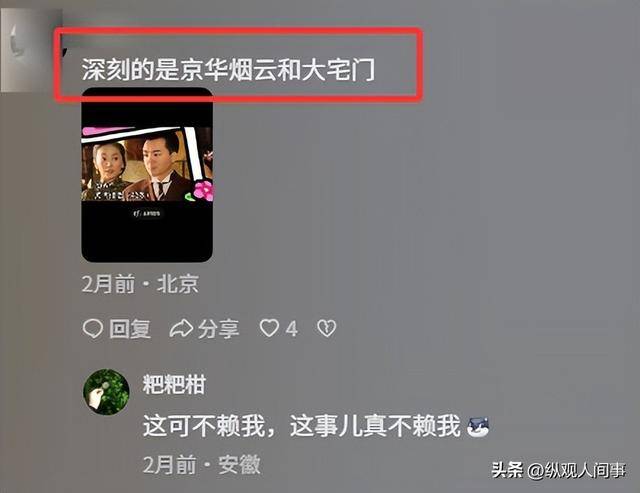Tap the pink flower sticker on the thumbnail
The width and height of the screenshot is (640, 493).
pyautogui.click(x=203, y=191)
